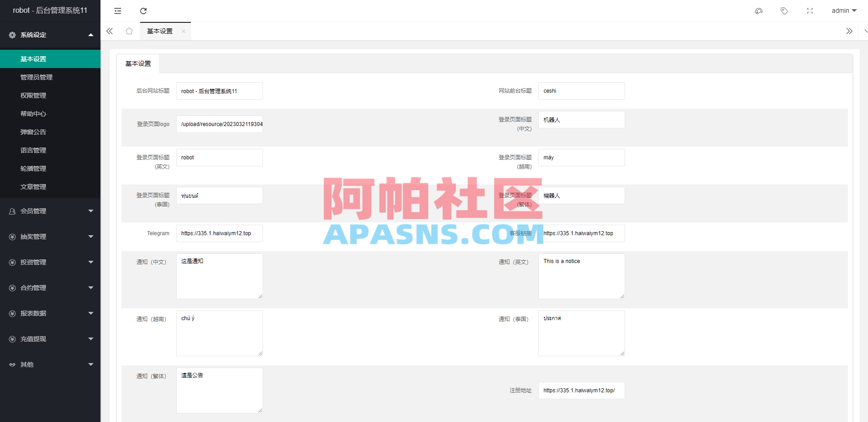This screenshot has height=422, width=868.
Task: Open the theme palette icon at top right
Action: pos(759,11)
